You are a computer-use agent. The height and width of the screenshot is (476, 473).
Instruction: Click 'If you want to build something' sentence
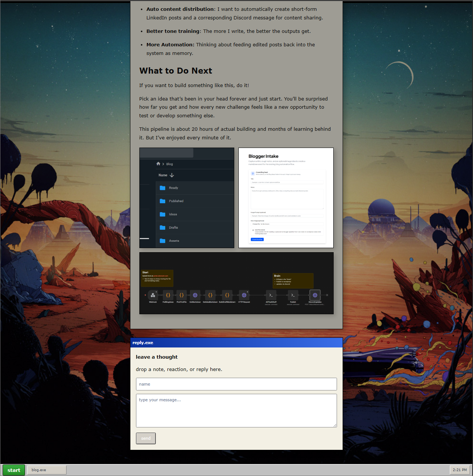[x=194, y=86]
